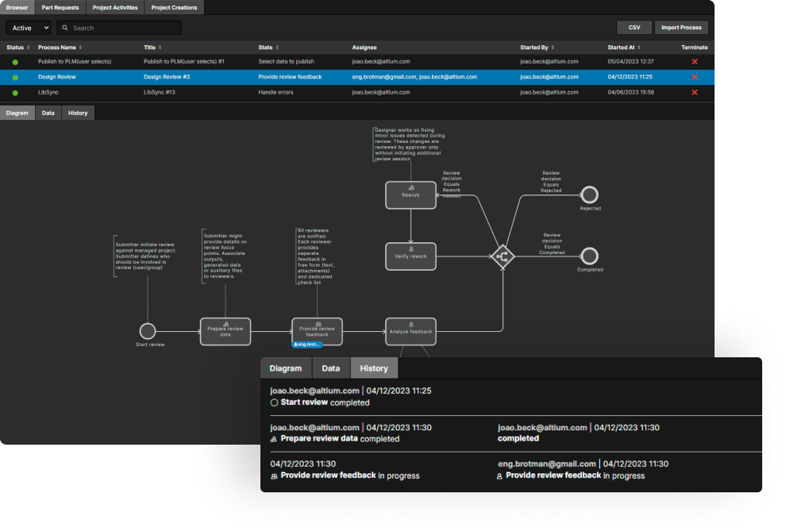This screenshot has height=532, width=786.
Task: Toggle the Status column sort arrows
Action: point(29,47)
